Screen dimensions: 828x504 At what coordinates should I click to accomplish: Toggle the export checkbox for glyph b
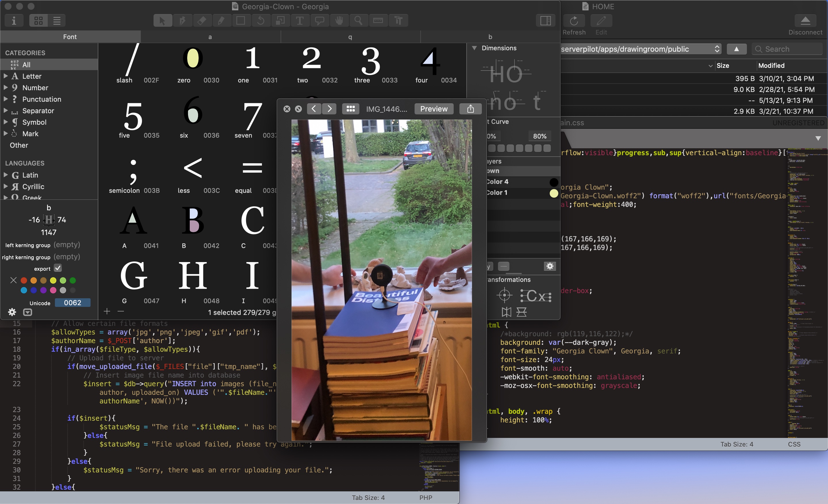tap(58, 268)
